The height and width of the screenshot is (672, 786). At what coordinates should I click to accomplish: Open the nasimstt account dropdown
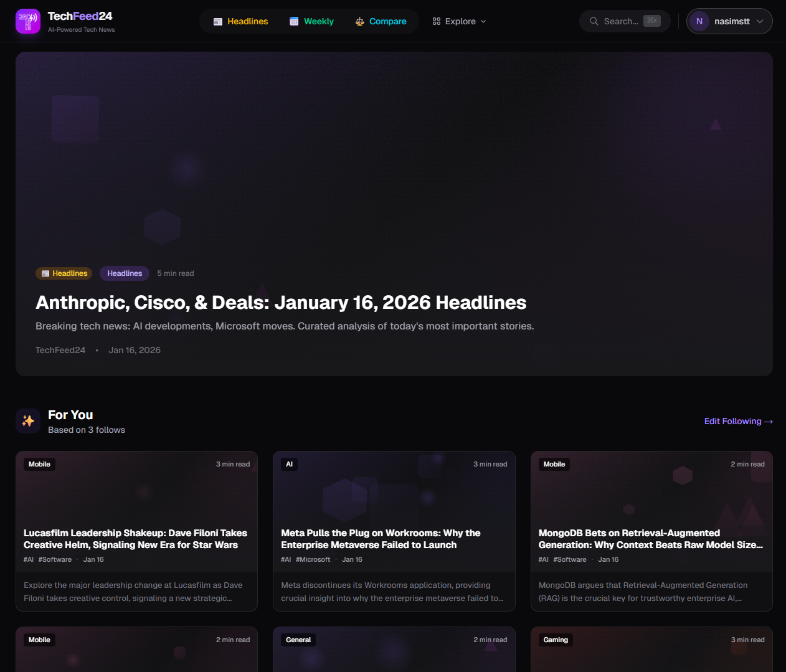coord(729,21)
